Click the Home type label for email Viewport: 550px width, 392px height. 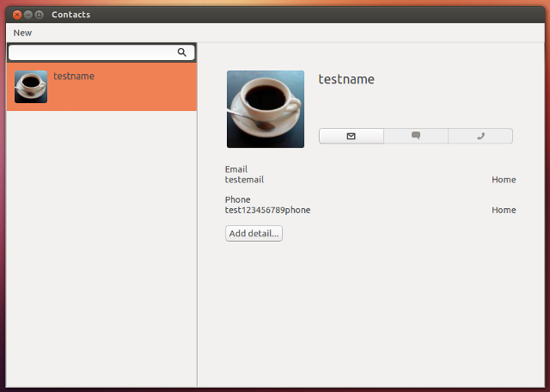[504, 180]
